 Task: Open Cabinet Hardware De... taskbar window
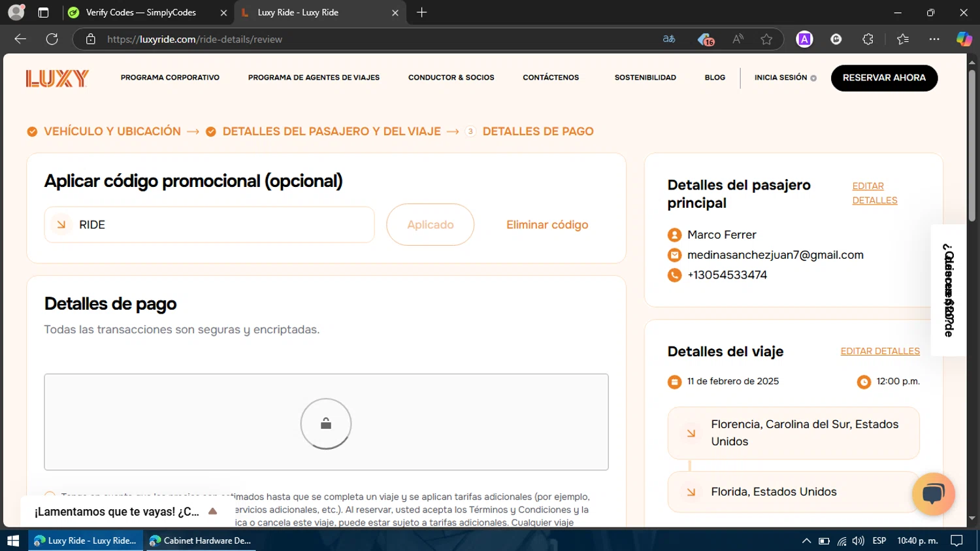pyautogui.click(x=201, y=541)
